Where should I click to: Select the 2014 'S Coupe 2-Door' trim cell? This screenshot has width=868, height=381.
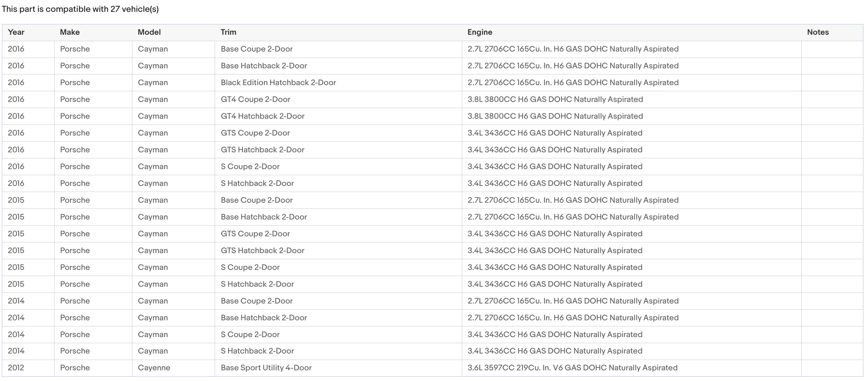338,334
